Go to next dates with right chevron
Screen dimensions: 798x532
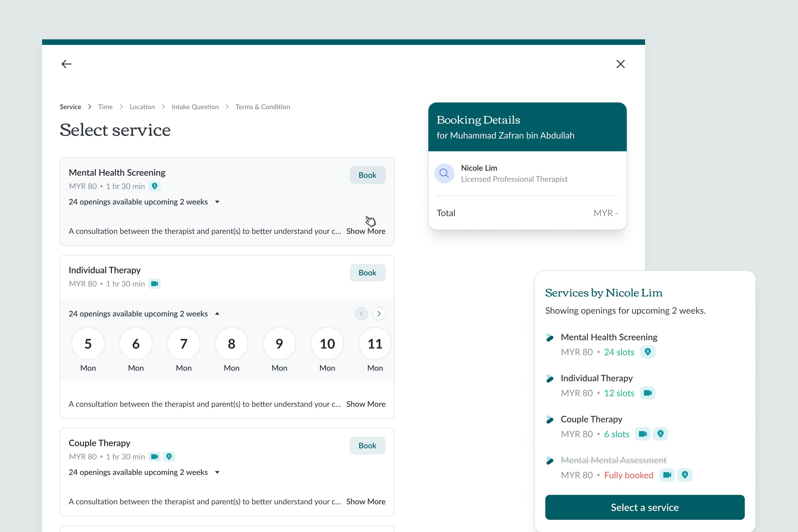coord(379,313)
